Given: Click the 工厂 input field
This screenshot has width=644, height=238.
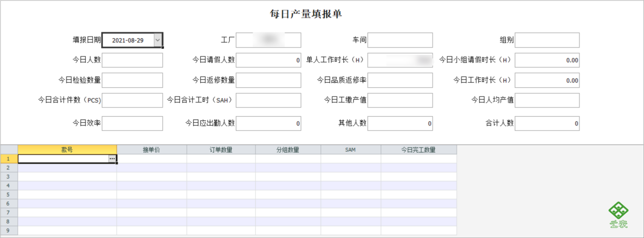Looking at the screenshot, I should (268, 40).
